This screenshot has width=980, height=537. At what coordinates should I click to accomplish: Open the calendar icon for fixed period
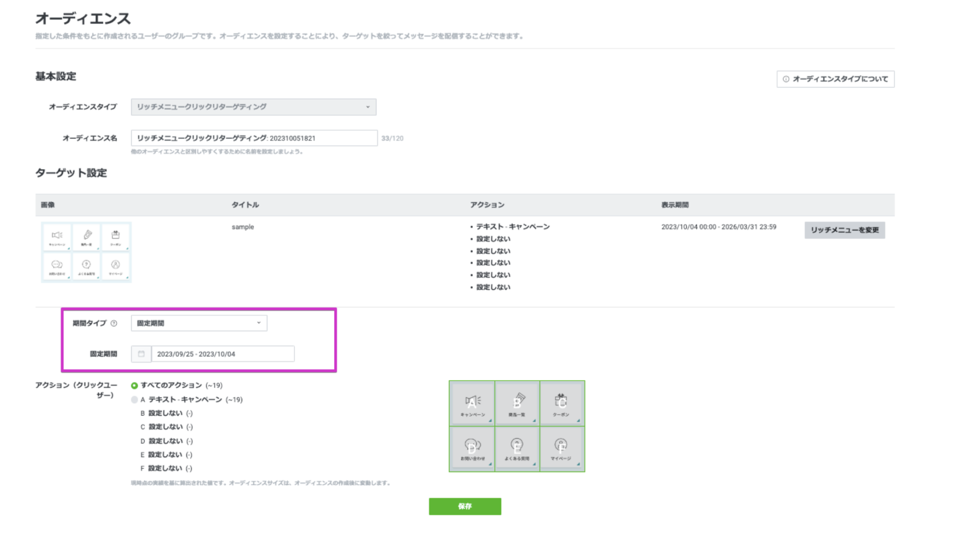pos(141,354)
